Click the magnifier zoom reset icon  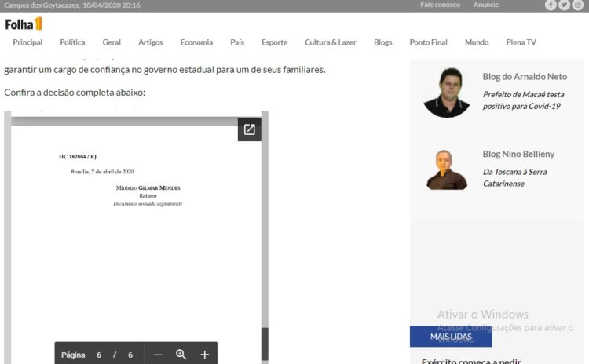[x=181, y=355]
